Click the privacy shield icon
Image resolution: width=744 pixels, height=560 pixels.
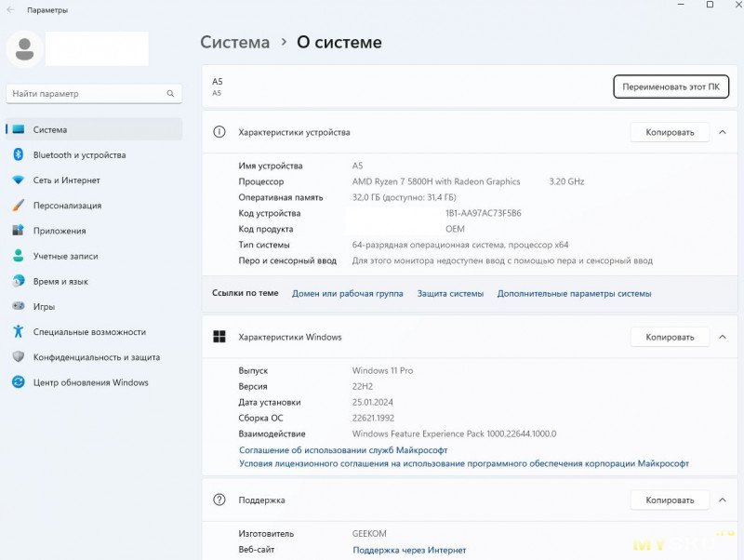pos(18,357)
